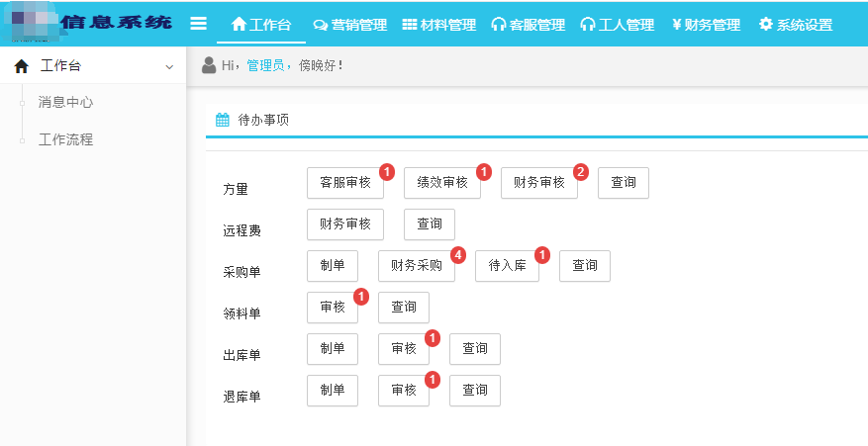Click the 采购单 row label
868x446 pixels.
241,272
